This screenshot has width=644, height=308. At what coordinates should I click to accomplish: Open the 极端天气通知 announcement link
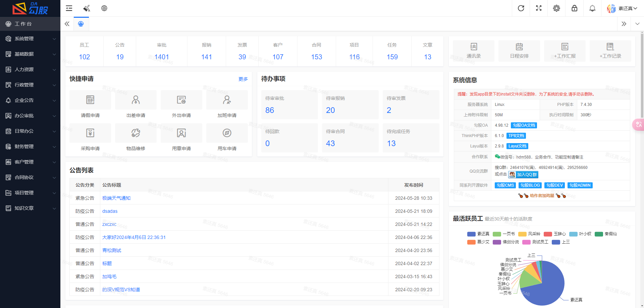116,198
